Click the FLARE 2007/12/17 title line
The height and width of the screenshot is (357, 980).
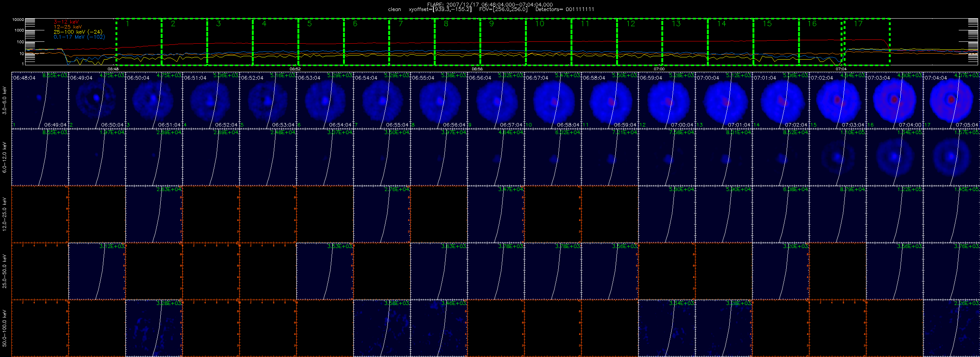pyautogui.click(x=490, y=5)
